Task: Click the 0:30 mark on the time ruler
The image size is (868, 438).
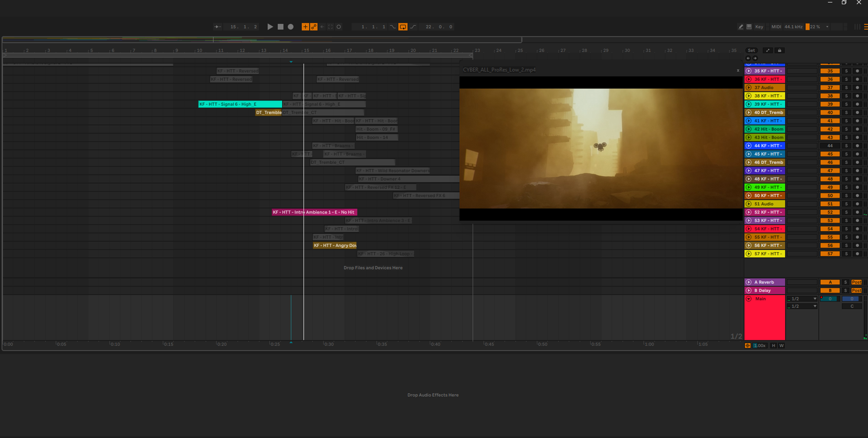Action: [x=329, y=344]
